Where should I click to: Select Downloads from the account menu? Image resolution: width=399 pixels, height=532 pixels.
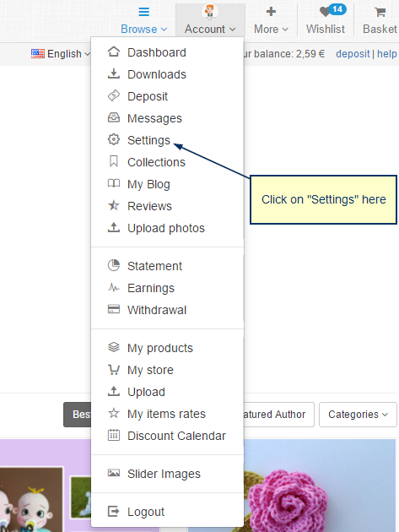click(157, 74)
